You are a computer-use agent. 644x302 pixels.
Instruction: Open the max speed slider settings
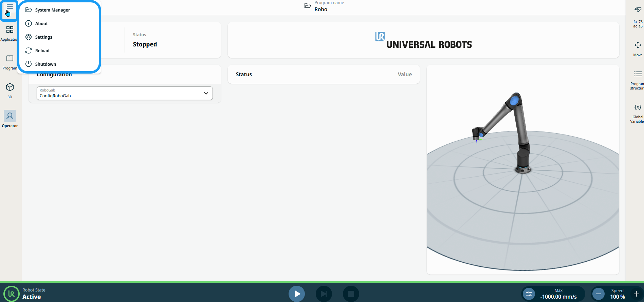point(529,294)
